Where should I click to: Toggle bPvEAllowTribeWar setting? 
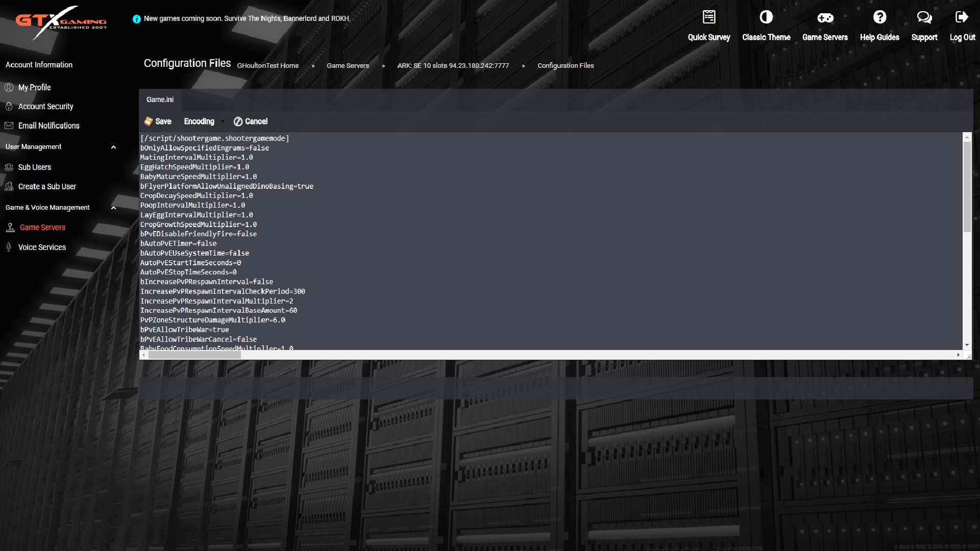point(222,330)
